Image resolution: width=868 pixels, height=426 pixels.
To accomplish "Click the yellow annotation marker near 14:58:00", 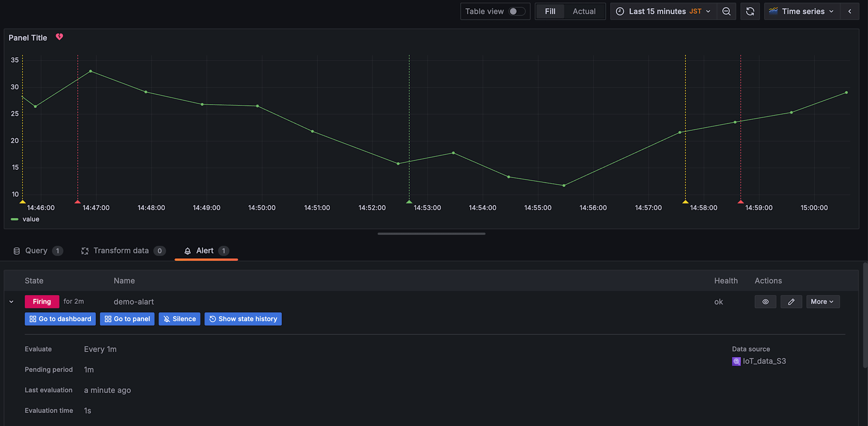I will point(685,202).
